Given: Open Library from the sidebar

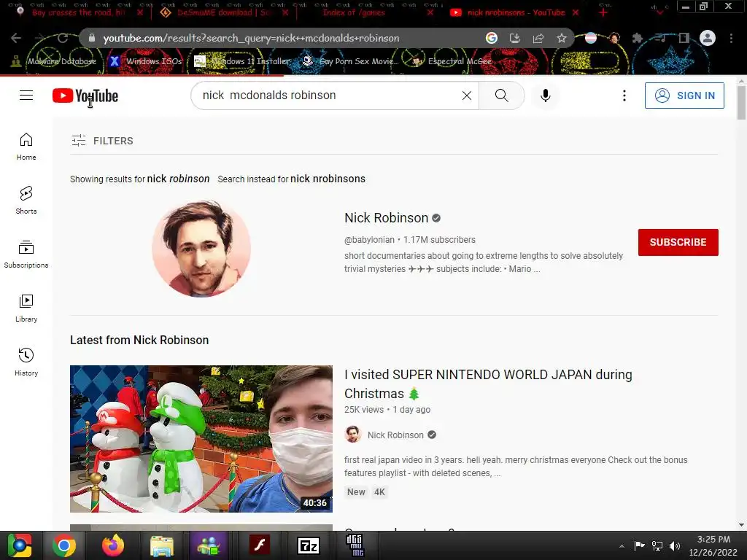Looking at the screenshot, I should pos(26,308).
